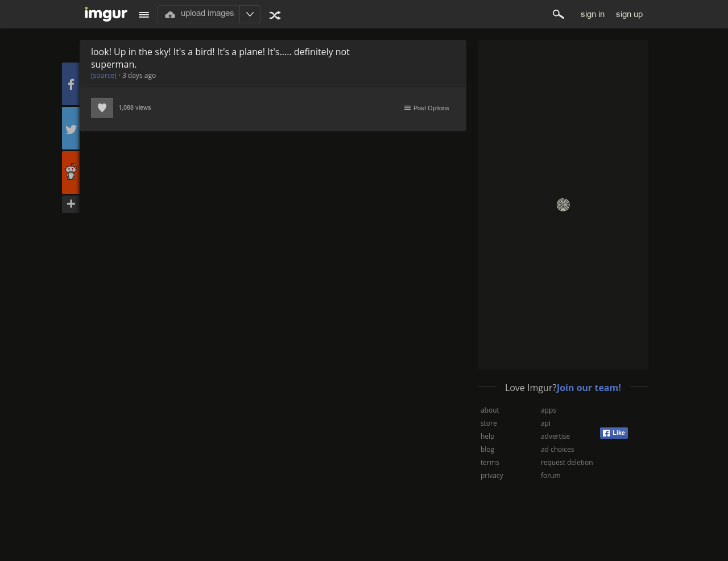The height and width of the screenshot is (561, 728).
Task: Click the imgur logo
Action: tap(106, 14)
